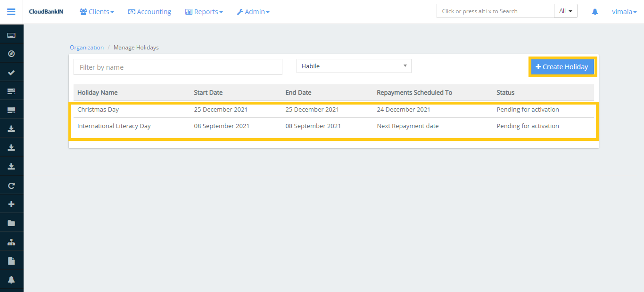The width and height of the screenshot is (644, 292).
Task: Click the Create Holiday button
Action: (x=562, y=67)
